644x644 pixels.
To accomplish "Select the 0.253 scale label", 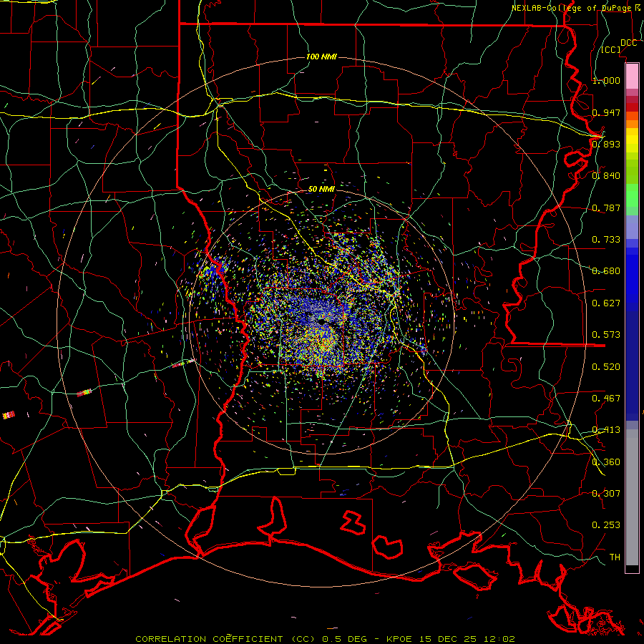I will point(606,525).
